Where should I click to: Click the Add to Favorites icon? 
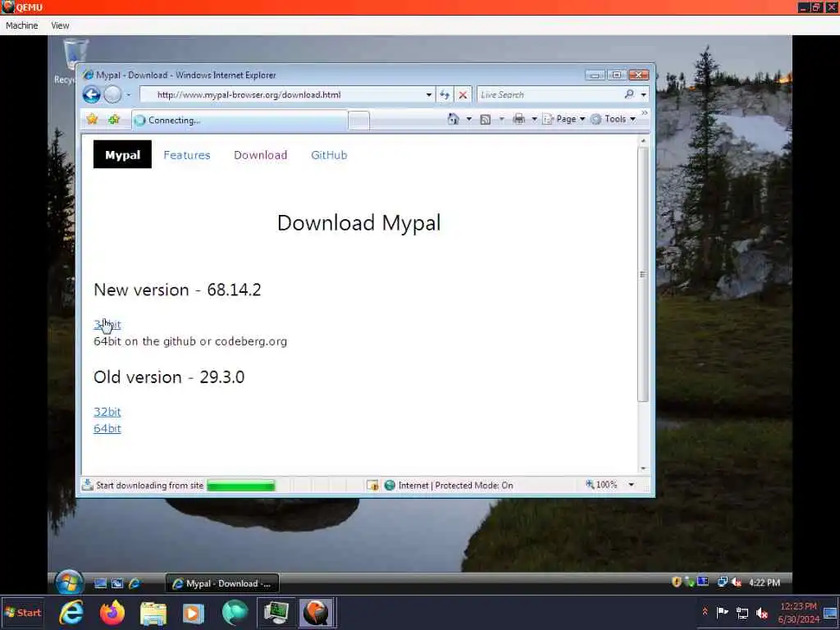click(x=113, y=120)
